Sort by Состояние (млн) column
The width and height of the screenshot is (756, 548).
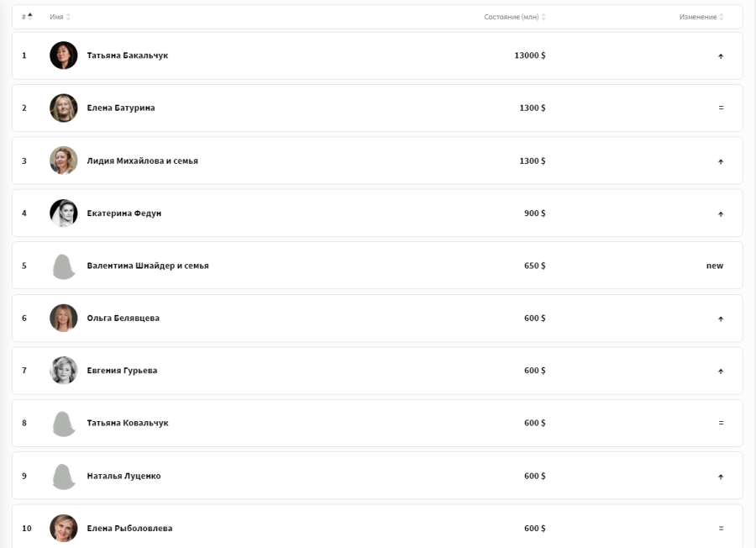click(515, 17)
